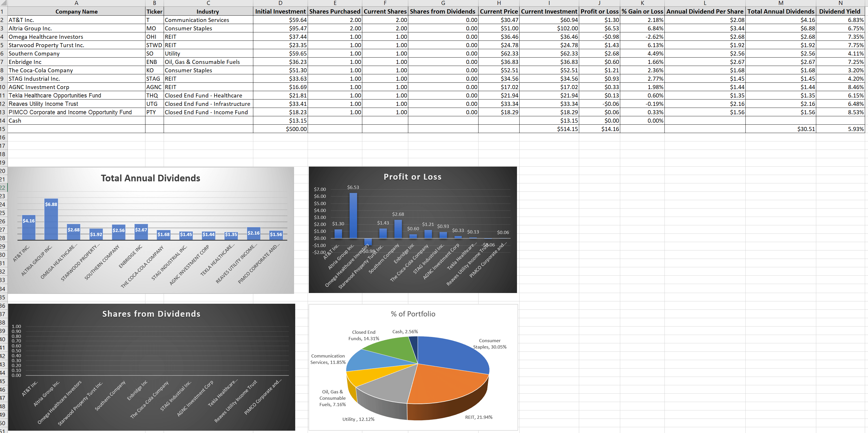Select the 5.93% overall dividend yield cell
Viewport: 868px width, 433px height.
pos(840,129)
